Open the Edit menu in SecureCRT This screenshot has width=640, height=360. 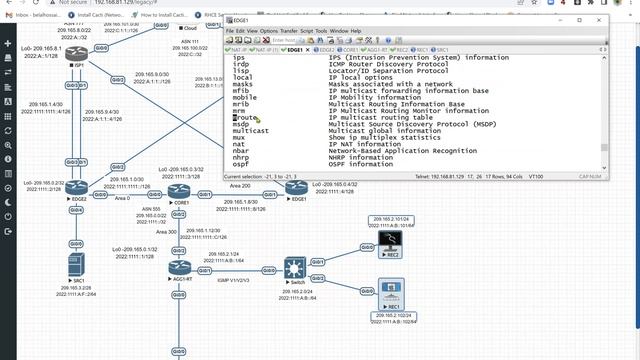240,31
